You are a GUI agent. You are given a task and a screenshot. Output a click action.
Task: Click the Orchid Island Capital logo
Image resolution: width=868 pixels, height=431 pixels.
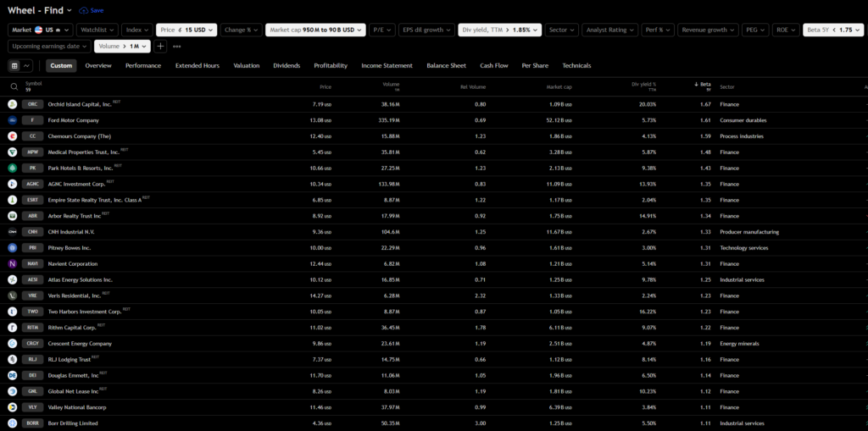tap(12, 104)
